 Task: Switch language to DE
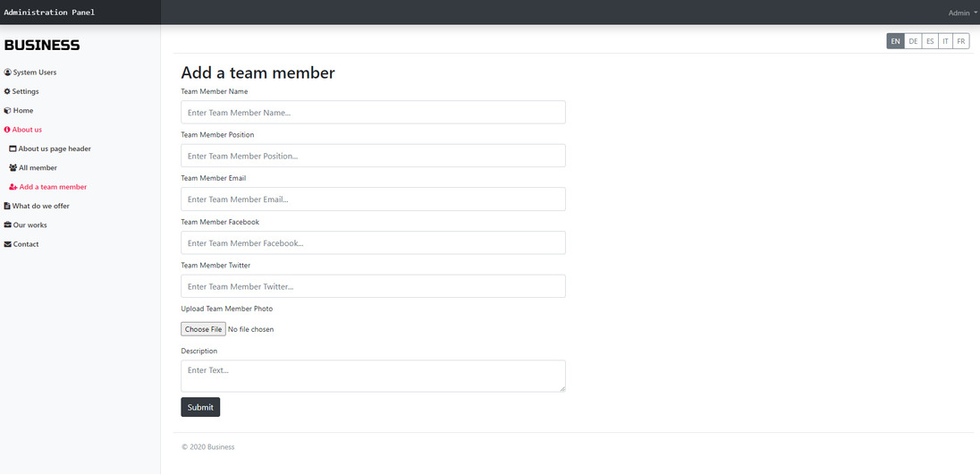tap(913, 41)
